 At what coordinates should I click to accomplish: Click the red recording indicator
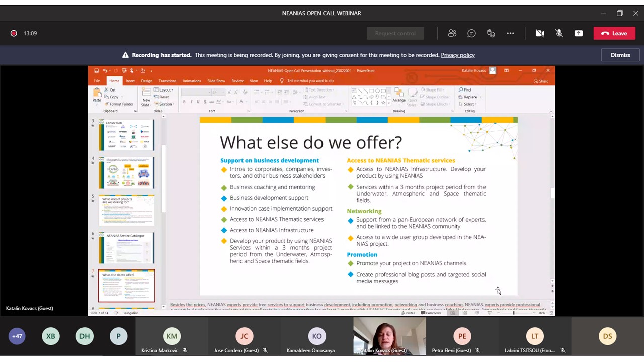pyautogui.click(x=14, y=33)
